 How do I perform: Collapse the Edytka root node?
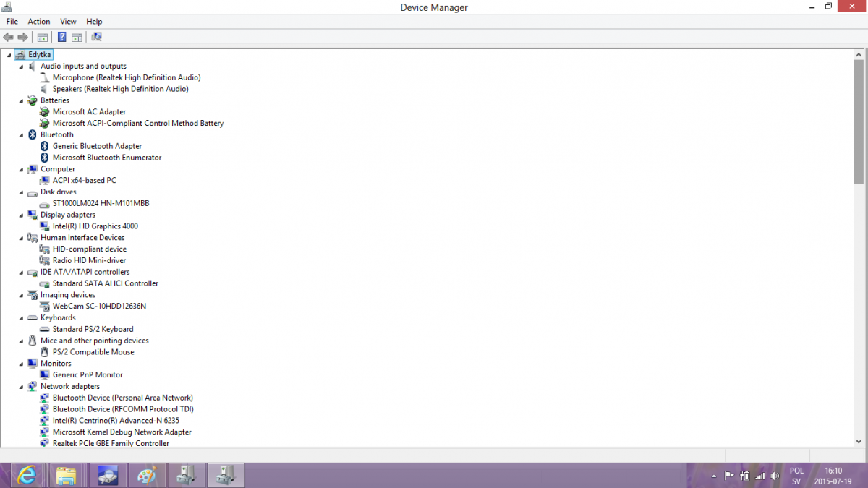[9, 55]
